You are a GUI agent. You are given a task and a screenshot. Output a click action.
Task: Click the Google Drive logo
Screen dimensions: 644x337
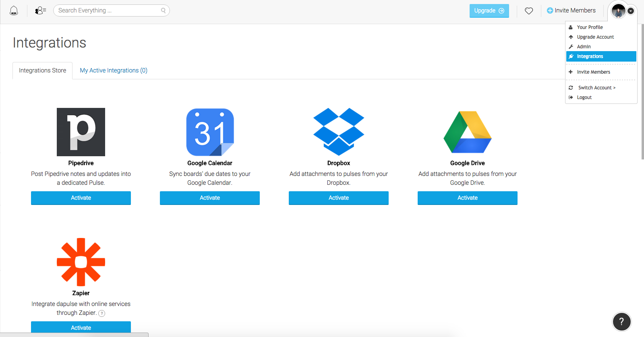pyautogui.click(x=468, y=132)
